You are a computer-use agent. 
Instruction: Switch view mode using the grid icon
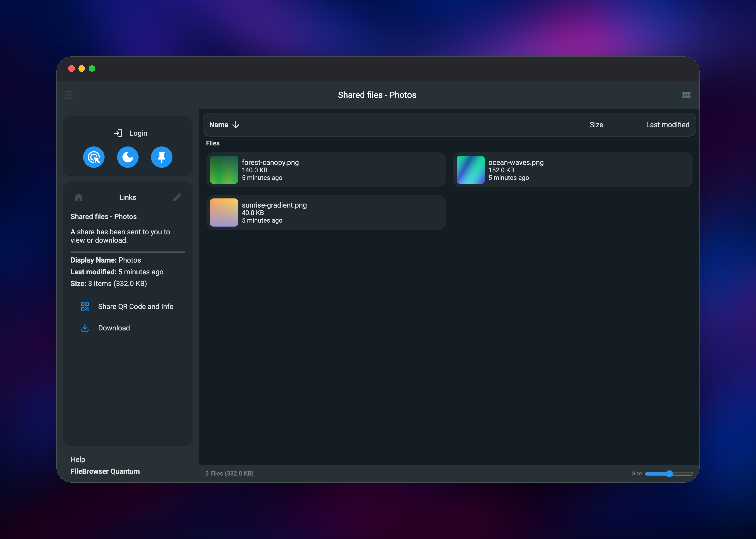click(x=686, y=95)
